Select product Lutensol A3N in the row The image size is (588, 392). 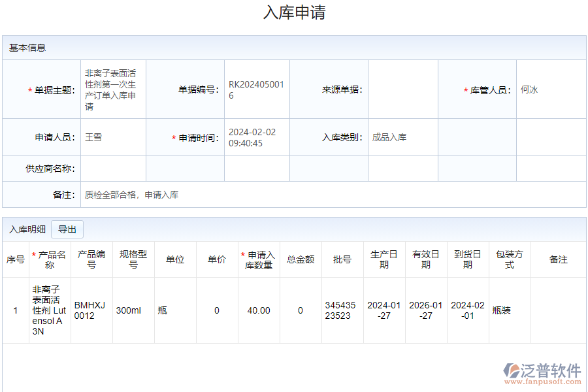[51, 310]
